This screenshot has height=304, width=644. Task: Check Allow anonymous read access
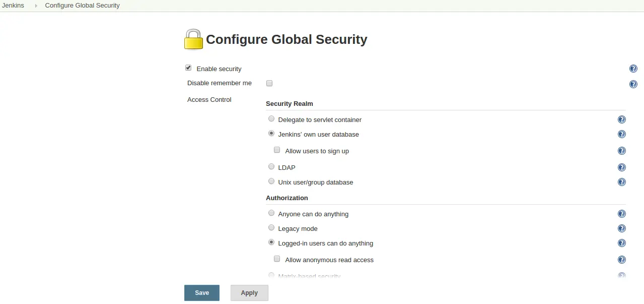(x=277, y=259)
